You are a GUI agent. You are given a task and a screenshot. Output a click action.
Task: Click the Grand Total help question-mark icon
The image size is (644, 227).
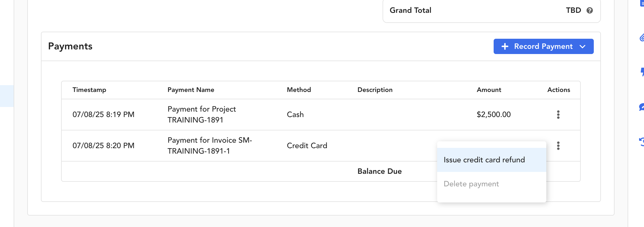(x=590, y=10)
